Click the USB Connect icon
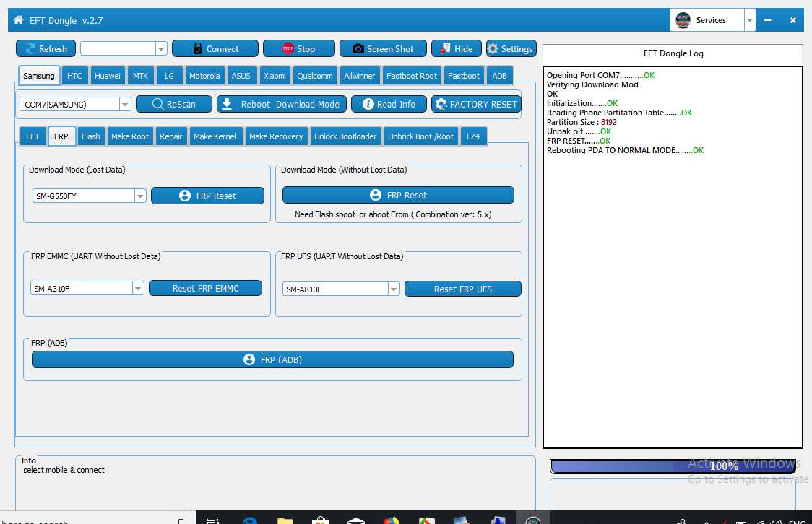Viewport: 812px width, 524px height. tap(198, 48)
